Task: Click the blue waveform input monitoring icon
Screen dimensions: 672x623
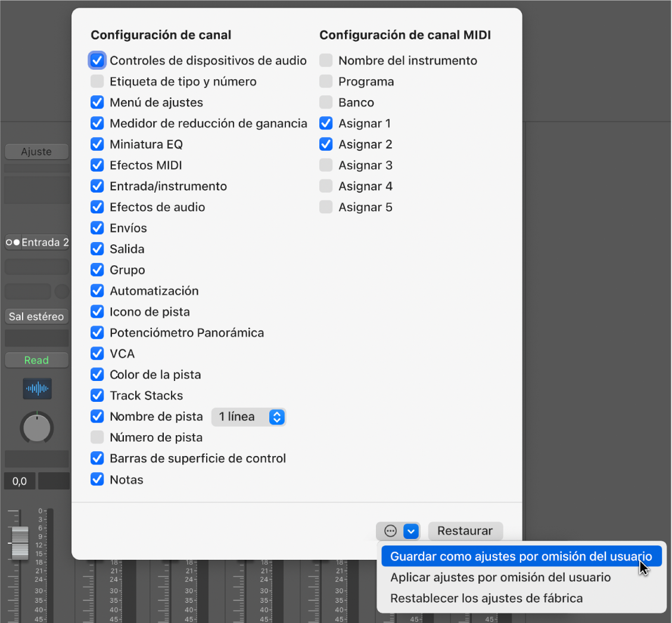Action: [36, 388]
